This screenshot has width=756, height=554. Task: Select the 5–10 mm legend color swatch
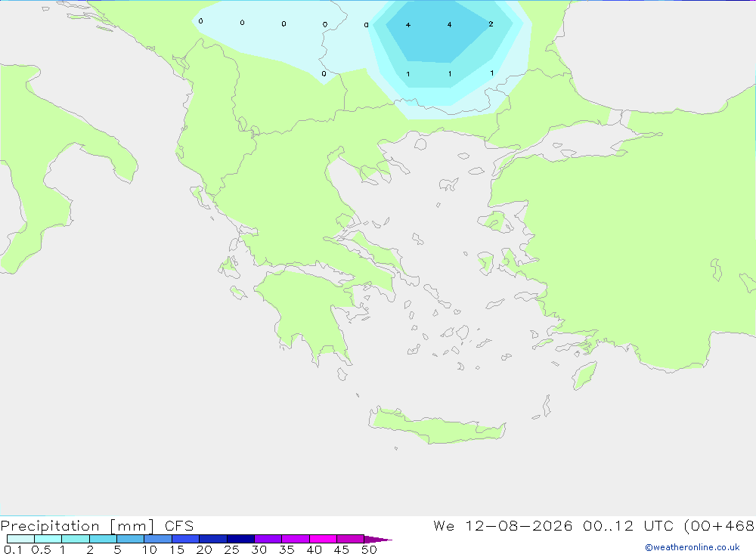(x=130, y=539)
